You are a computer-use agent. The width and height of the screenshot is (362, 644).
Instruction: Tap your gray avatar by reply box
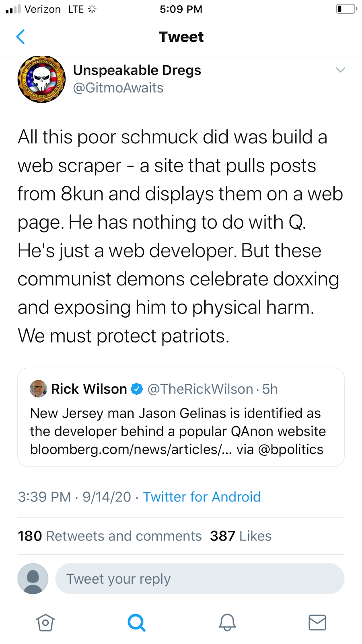point(33,579)
